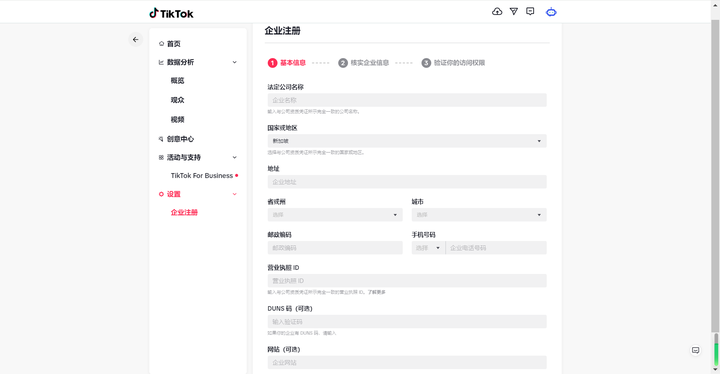This screenshot has width=720, height=374.
Task: Open the inbox triangle icon in header
Action: pos(514,11)
